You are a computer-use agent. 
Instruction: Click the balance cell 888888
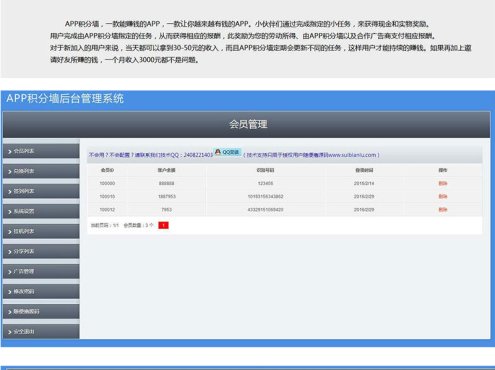coord(166,183)
